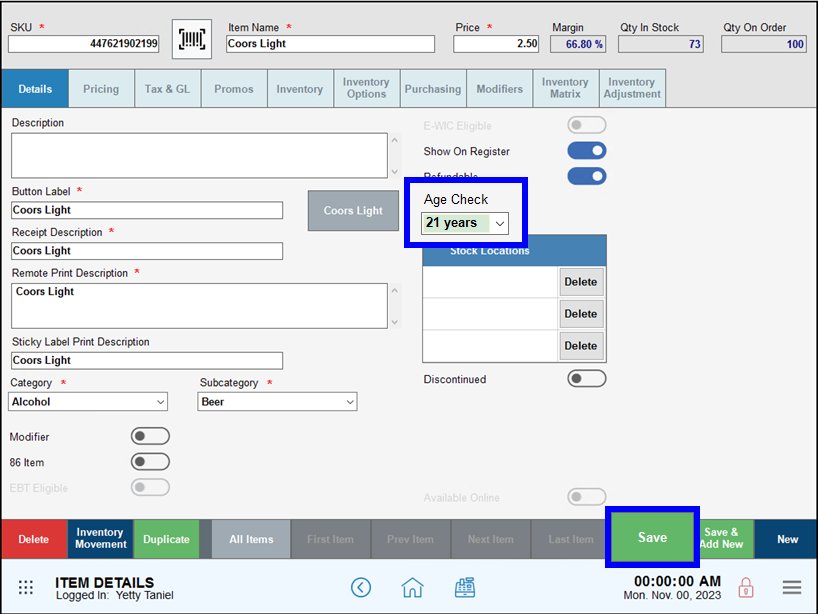
Task: Click the First Item button
Action: click(x=330, y=539)
